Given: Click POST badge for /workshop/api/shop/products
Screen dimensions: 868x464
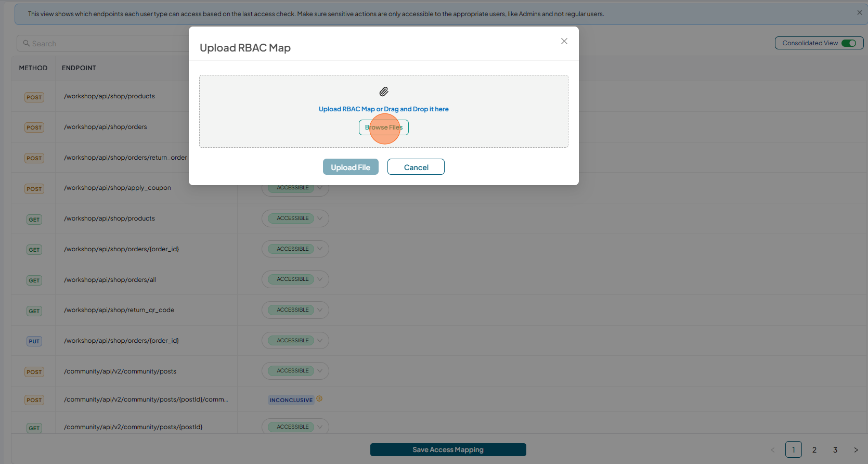Looking at the screenshot, I should tap(34, 97).
